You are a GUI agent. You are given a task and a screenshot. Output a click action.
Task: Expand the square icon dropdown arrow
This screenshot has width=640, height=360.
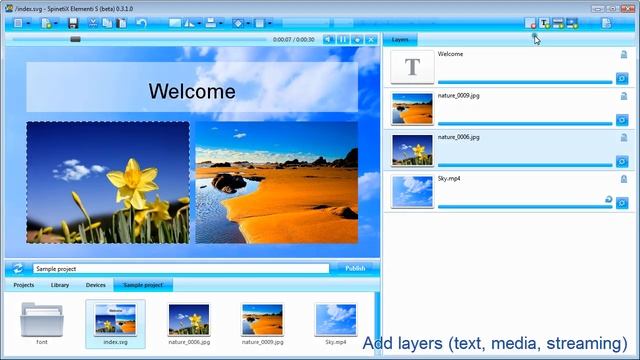click(x=270, y=24)
